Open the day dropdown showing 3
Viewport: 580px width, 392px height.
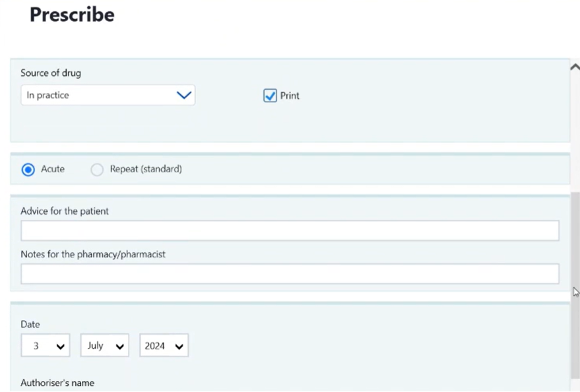pos(46,345)
